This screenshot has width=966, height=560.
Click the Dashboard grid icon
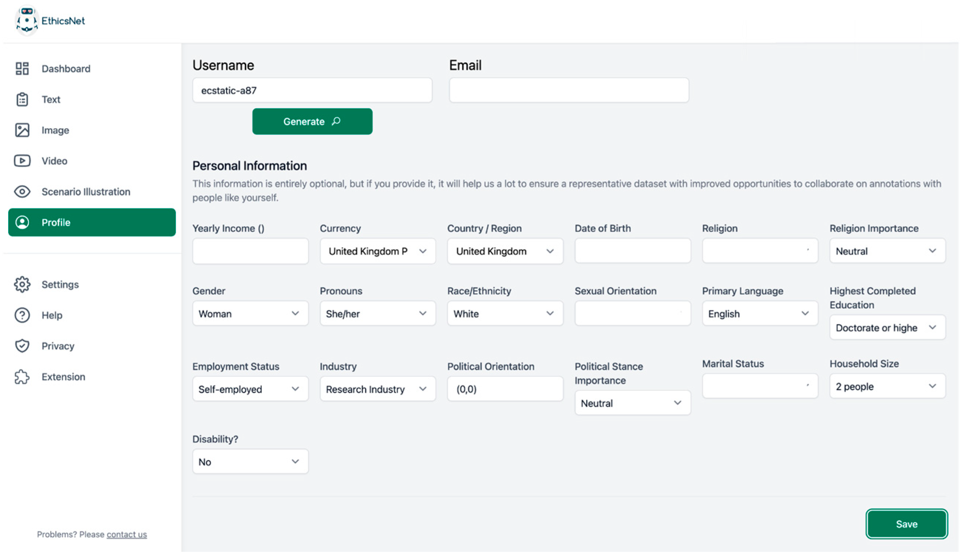[22, 69]
